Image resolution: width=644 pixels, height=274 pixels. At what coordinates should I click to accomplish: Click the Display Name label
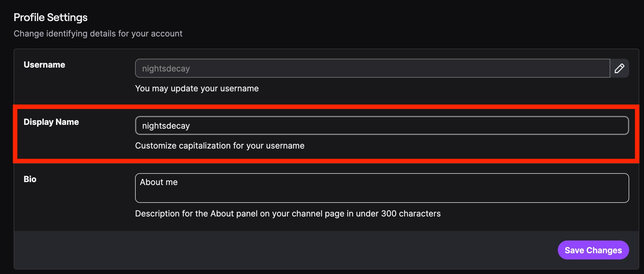[51, 122]
